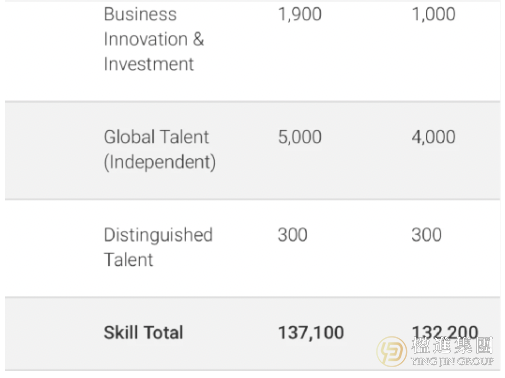Click the Chinese characters in the watermark
Screen dimensions: 505x378
pyautogui.click(x=452, y=345)
